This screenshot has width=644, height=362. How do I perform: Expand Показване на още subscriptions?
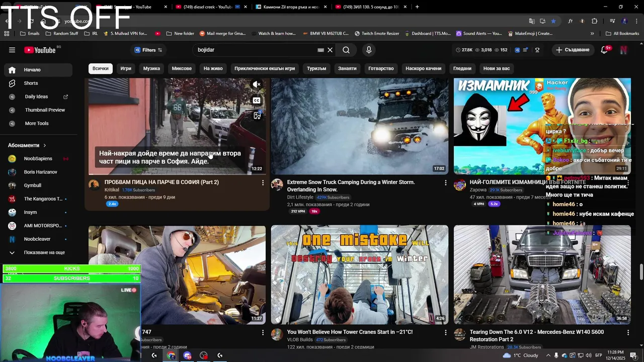(x=38, y=252)
